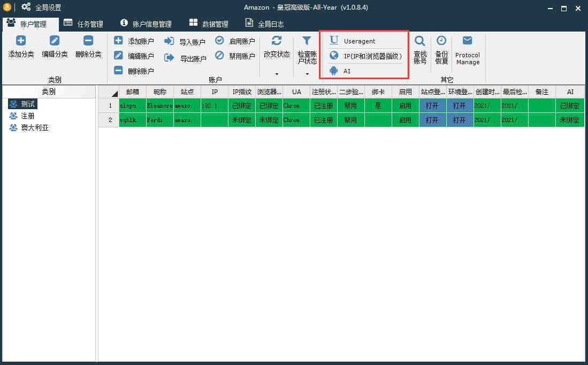Click the 添加分类 add category icon

coord(21,41)
